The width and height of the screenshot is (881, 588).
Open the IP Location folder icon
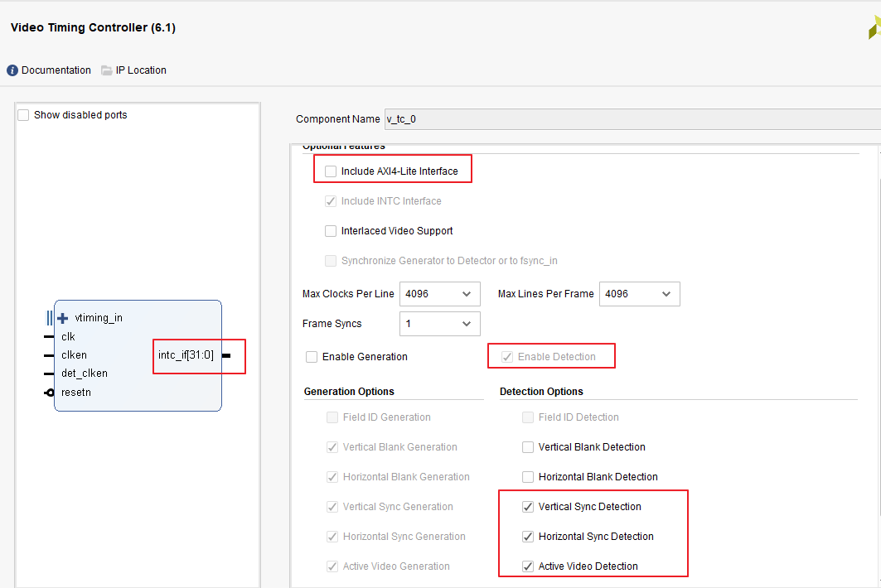[x=105, y=70]
